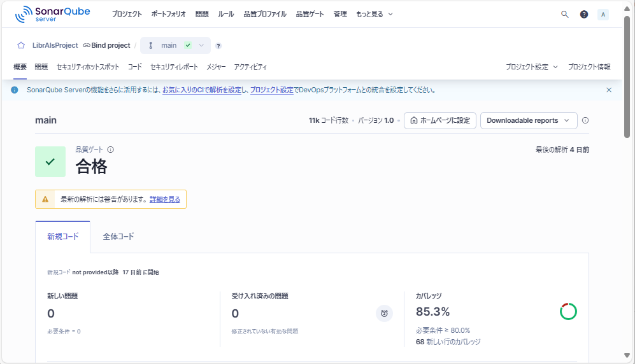Expand the プロジェクト設定 dropdown
635x364 pixels.
(532, 67)
